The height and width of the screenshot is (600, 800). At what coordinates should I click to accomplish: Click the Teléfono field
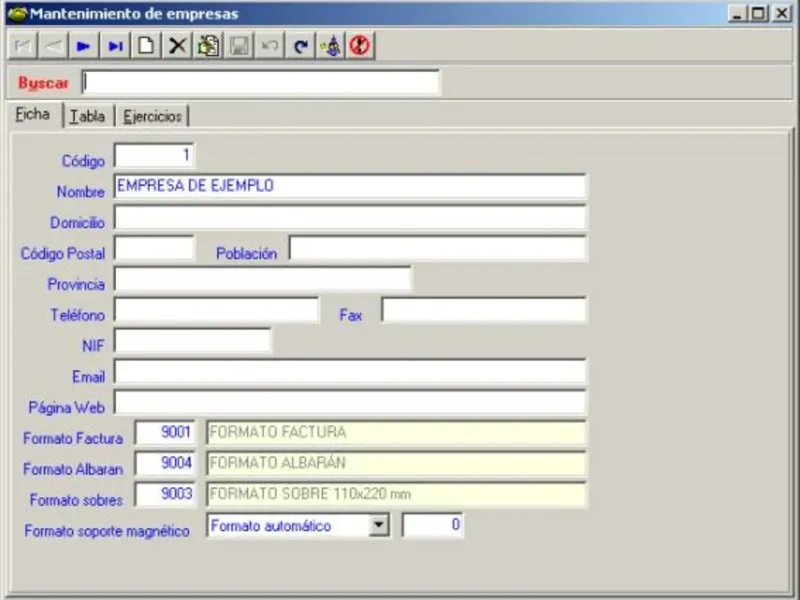tap(217, 310)
